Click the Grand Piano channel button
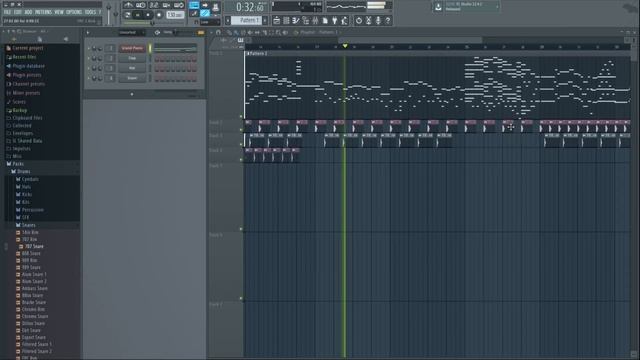Viewport: 640px width, 360px height. coord(132,48)
